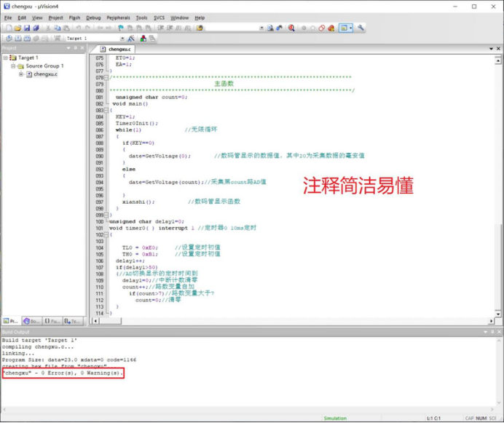The width and height of the screenshot is (504, 423).
Task: Click the Kill All Breakpoints icon
Action: [331, 28]
